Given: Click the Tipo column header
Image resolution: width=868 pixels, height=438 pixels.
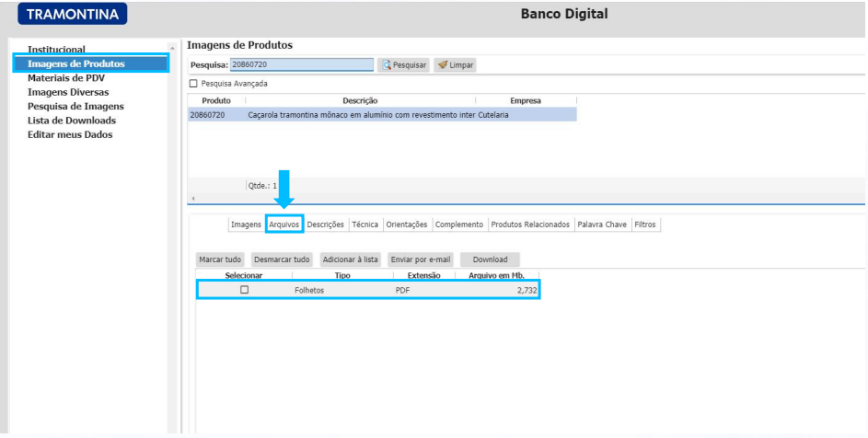Looking at the screenshot, I should tap(342, 275).
